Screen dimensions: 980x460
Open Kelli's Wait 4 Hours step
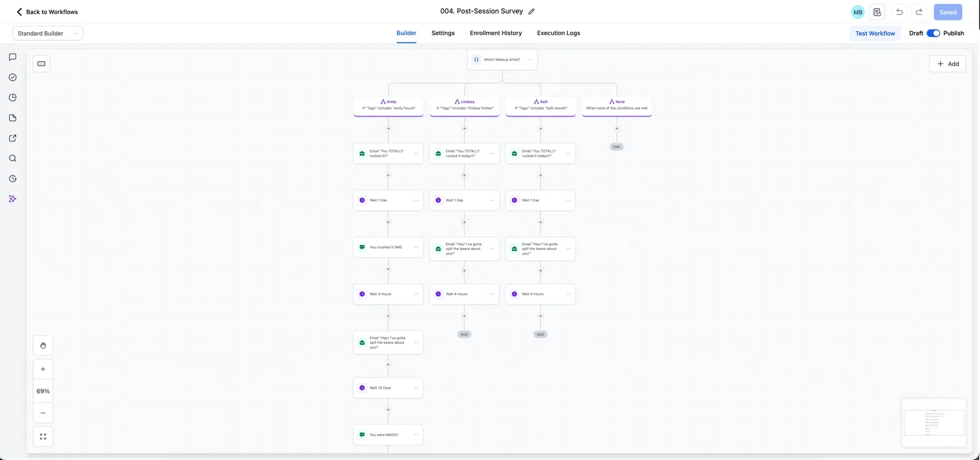click(x=541, y=294)
